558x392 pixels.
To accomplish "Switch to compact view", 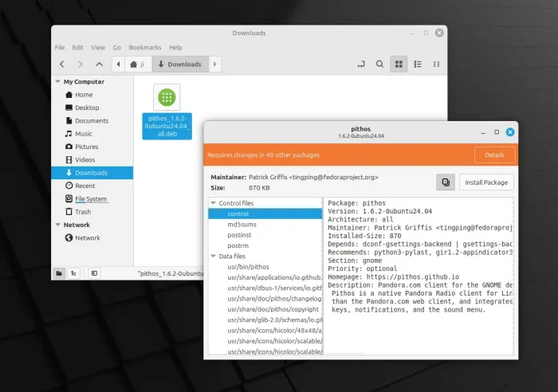I will pyautogui.click(x=436, y=65).
